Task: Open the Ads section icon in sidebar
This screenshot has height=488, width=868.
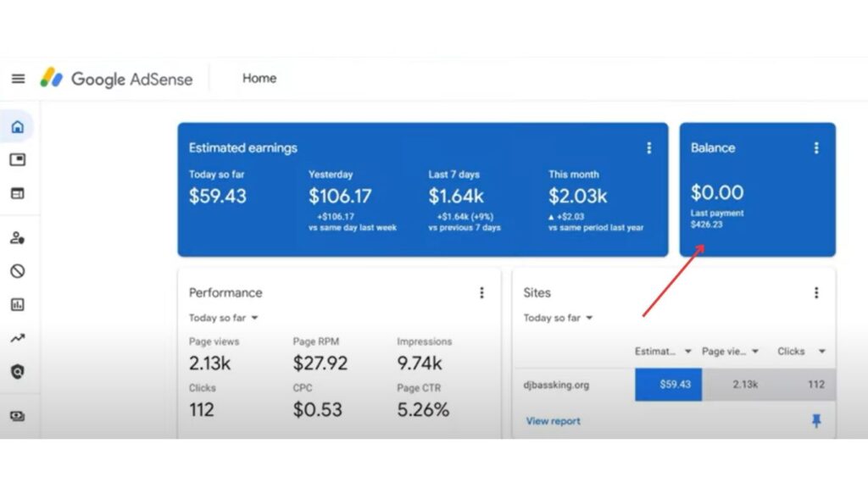Action: click(18, 160)
